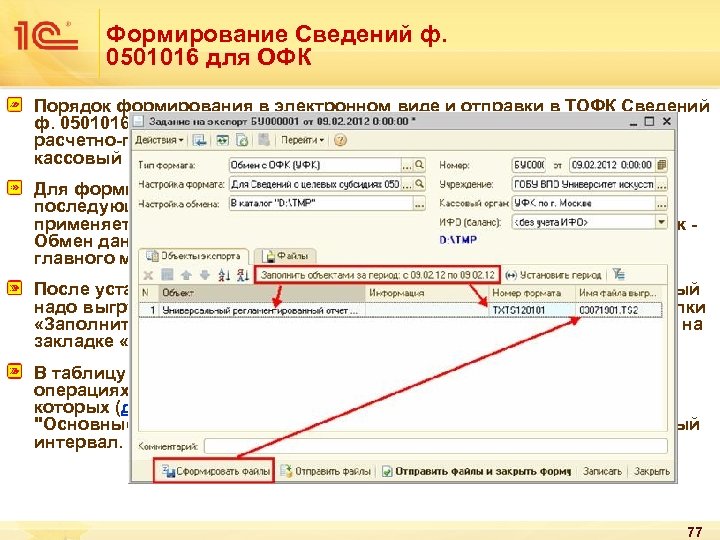Click cell TXTS120101
This screenshot has height=540, width=720.
point(532,310)
